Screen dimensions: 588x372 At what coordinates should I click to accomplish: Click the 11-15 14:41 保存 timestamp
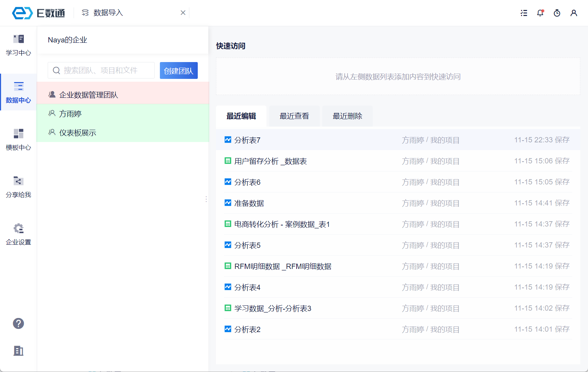click(x=542, y=203)
